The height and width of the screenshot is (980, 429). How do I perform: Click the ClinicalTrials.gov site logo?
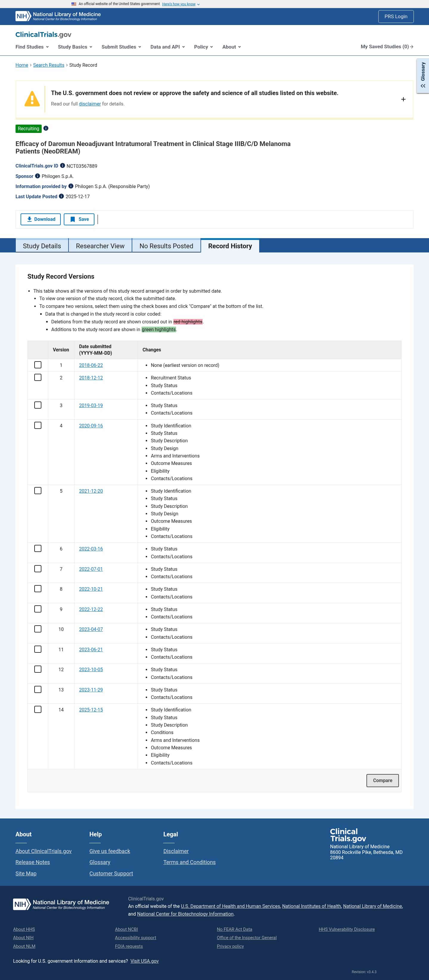pos(43,35)
